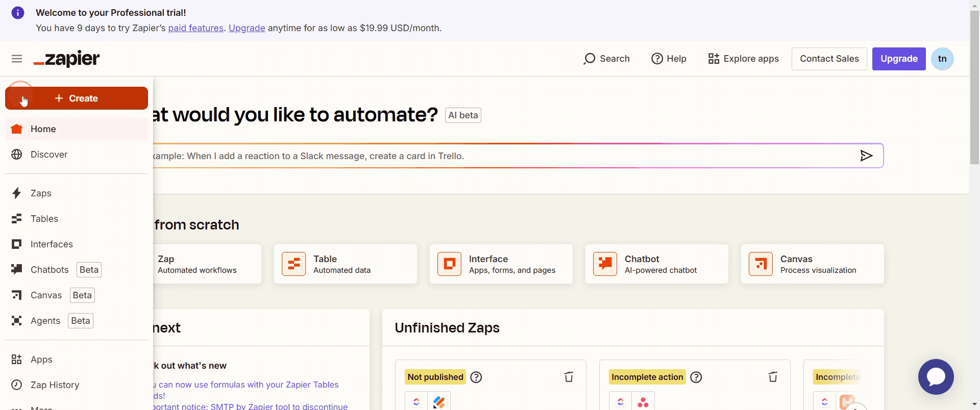
Task: Click the help icon beside Not published
Action: tap(476, 377)
